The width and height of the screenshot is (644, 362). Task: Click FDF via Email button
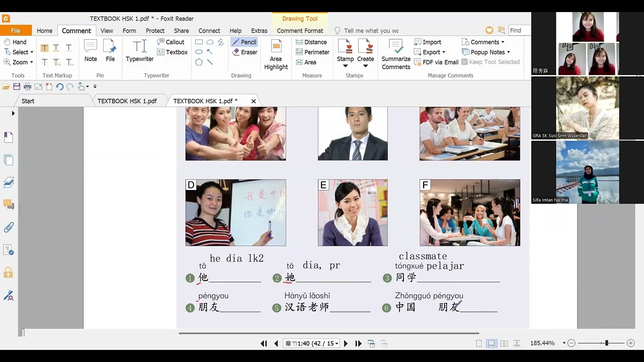[x=436, y=62]
